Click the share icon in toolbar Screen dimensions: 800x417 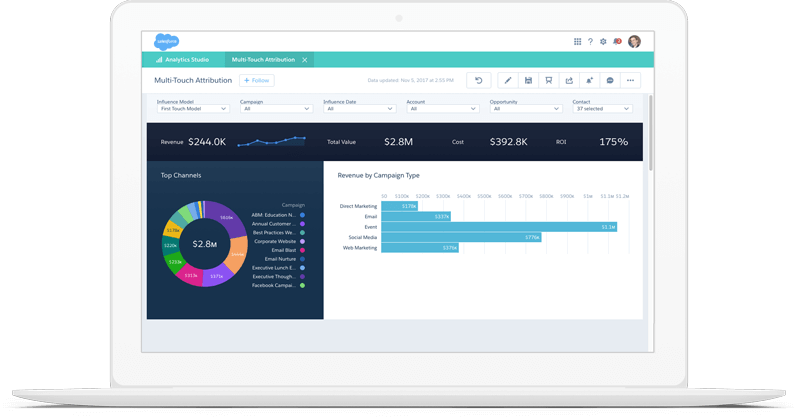(x=569, y=80)
